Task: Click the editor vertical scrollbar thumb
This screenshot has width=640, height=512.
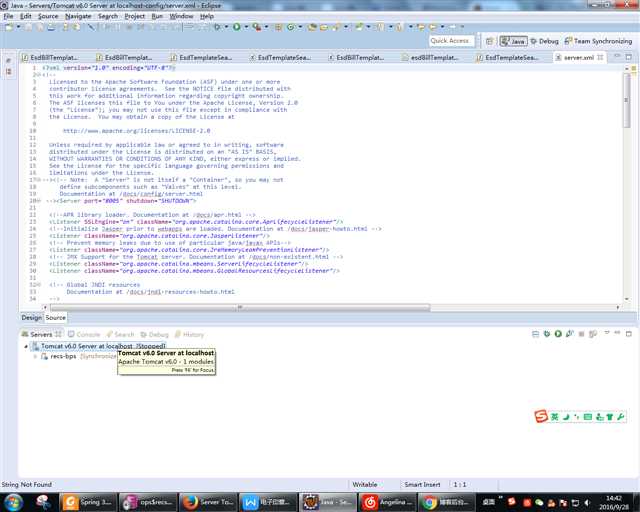Action: [627, 100]
